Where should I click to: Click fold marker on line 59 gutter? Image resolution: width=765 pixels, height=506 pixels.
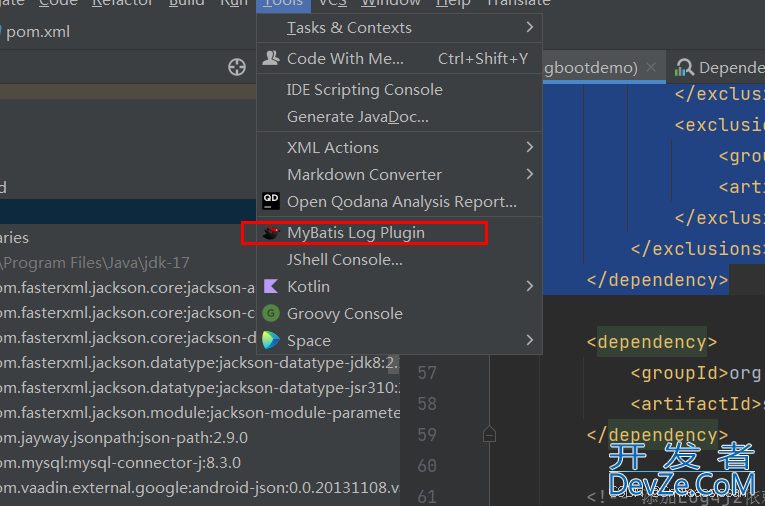(489, 434)
